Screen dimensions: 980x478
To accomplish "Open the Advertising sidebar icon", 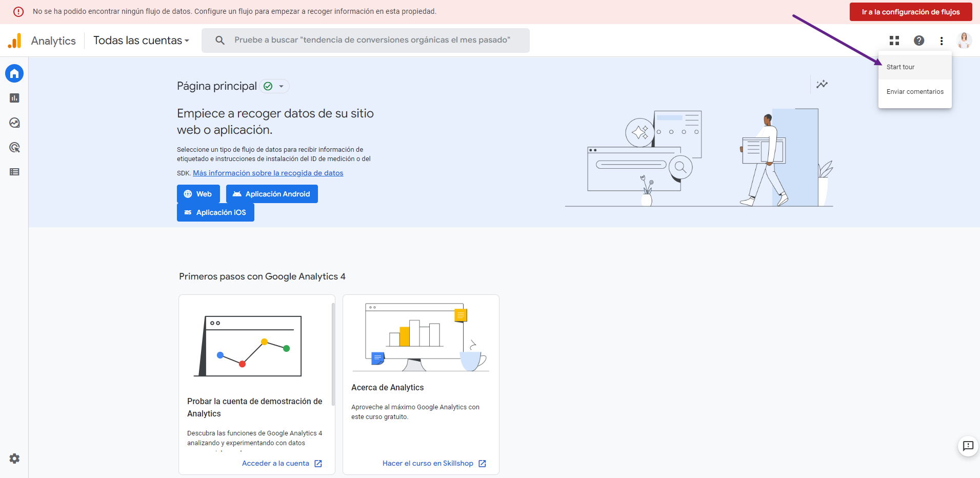I will pos(14,147).
